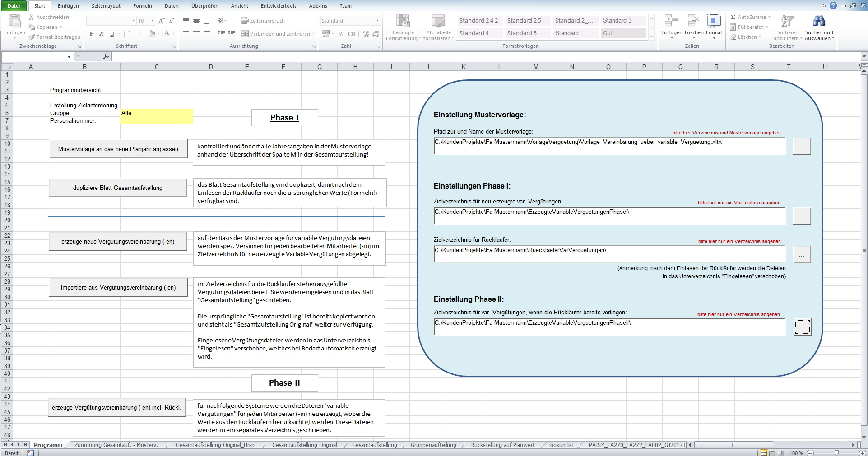The height and width of the screenshot is (456, 868).
Task: Center-align text with the middle alignment icon
Action: (196, 34)
